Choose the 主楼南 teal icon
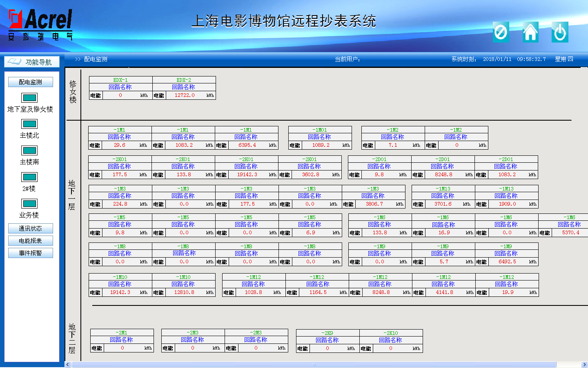 (29, 150)
